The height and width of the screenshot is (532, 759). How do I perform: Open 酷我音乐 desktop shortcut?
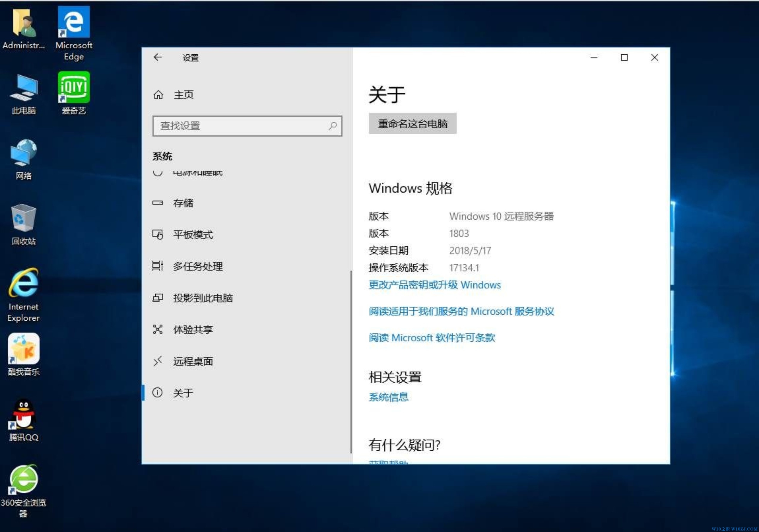[23, 354]
